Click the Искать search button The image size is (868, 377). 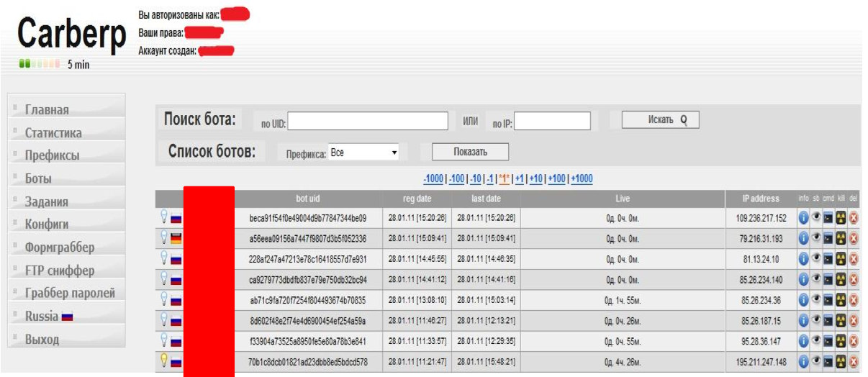click(660, 120)
